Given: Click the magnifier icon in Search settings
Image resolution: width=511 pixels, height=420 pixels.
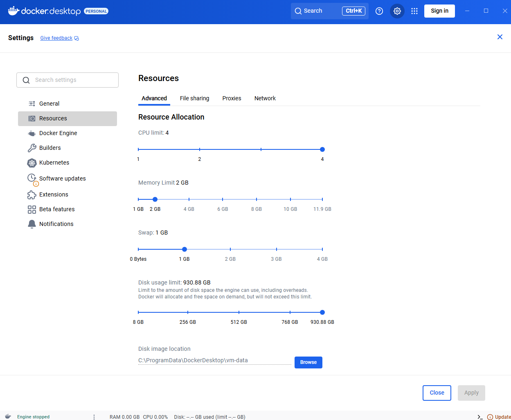Looking at the screenshot, I should point(26,80).
